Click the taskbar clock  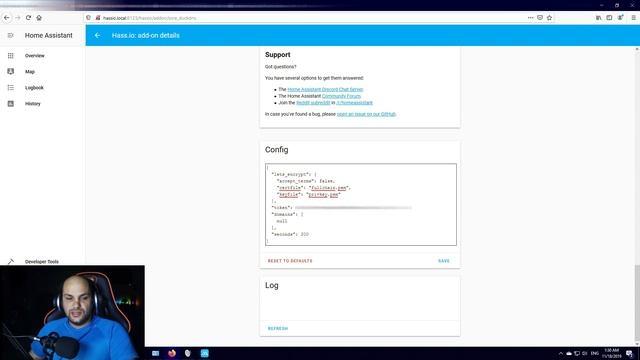[611, 353]
